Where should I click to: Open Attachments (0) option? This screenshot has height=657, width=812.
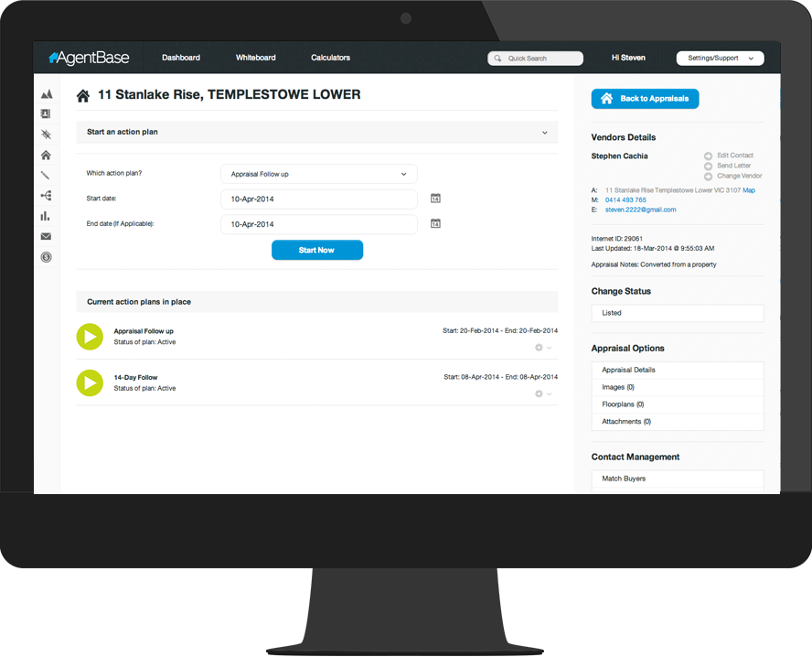point(678,421)
